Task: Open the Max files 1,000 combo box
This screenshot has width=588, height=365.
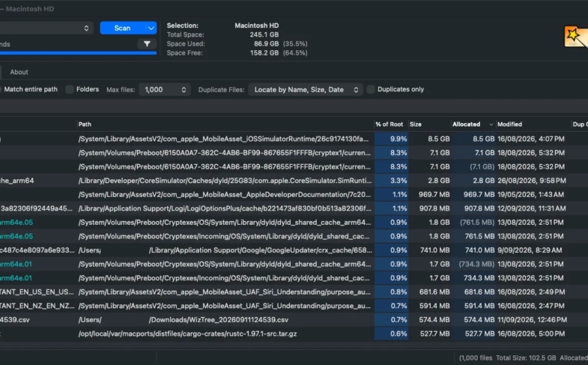Action: coord(165,90)
